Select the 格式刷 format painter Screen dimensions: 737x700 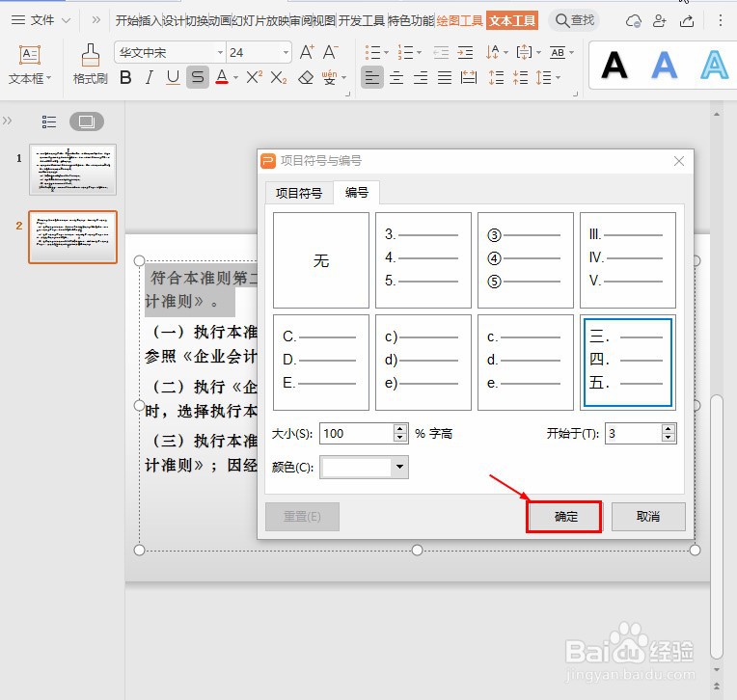(91, 65)
